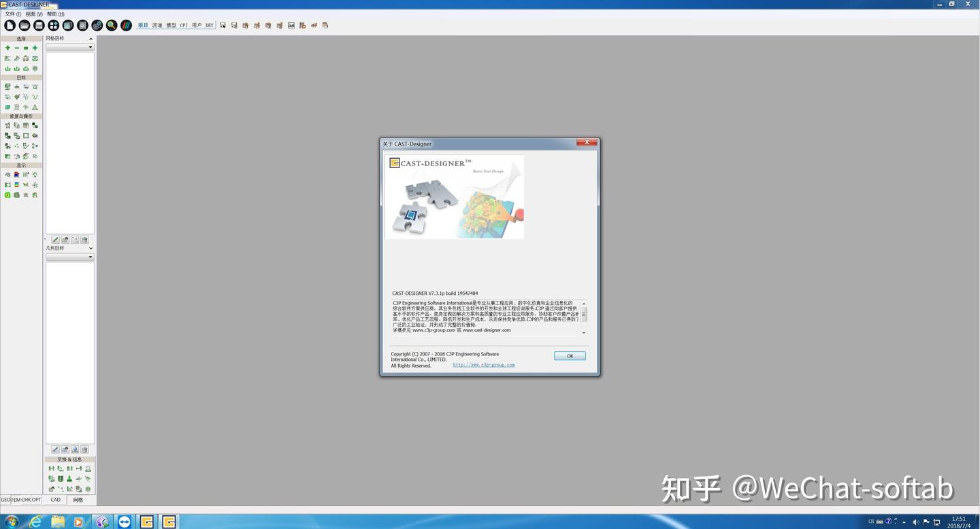Click the Save icon in the top toolbar
The width and height of the screenshot is (980, 529).
(38, 25)
